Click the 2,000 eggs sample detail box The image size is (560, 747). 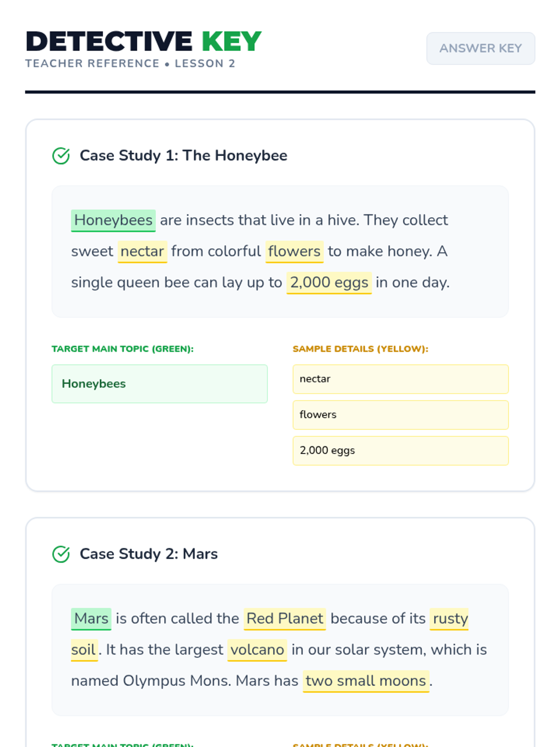[400, 451]
